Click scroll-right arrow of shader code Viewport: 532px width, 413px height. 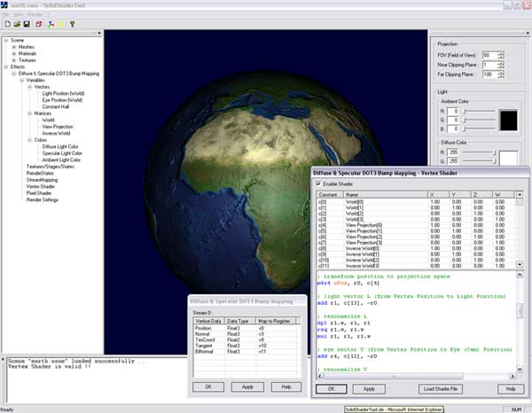512,376
